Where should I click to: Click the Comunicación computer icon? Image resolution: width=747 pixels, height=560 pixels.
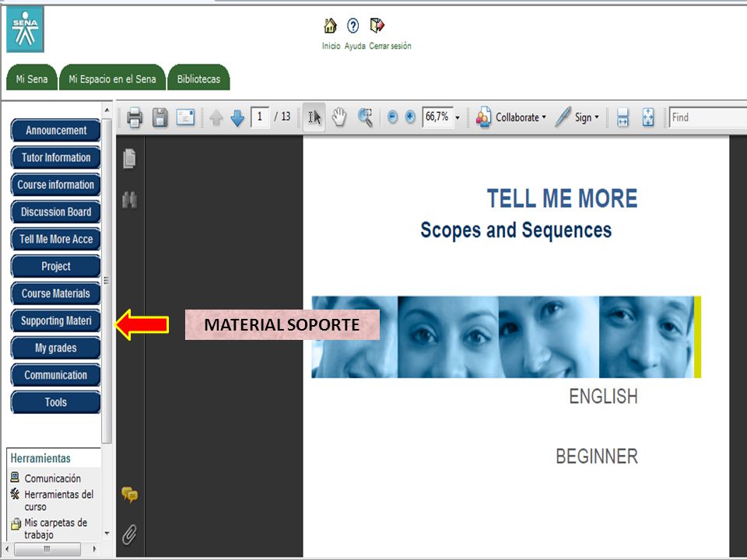(x=16, y=477)
